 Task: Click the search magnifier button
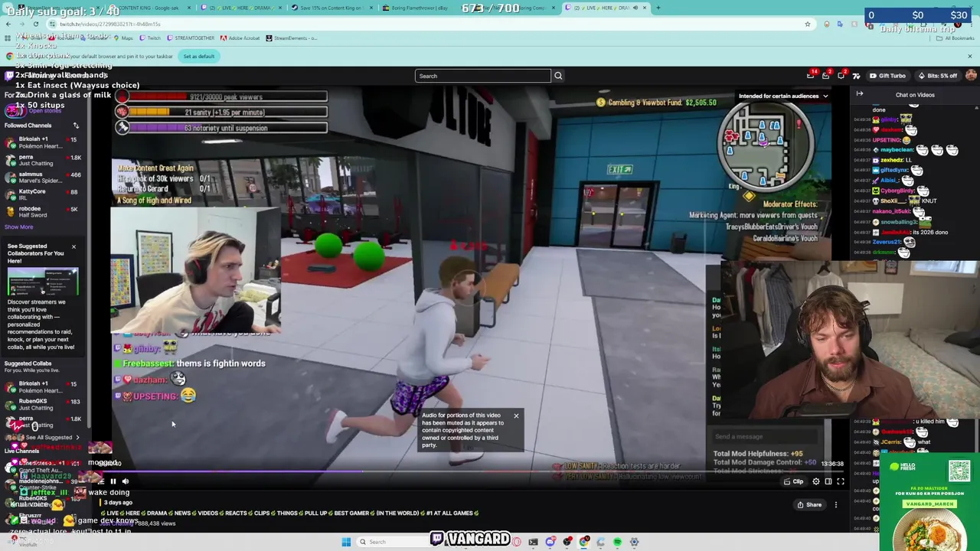point(558,76)
